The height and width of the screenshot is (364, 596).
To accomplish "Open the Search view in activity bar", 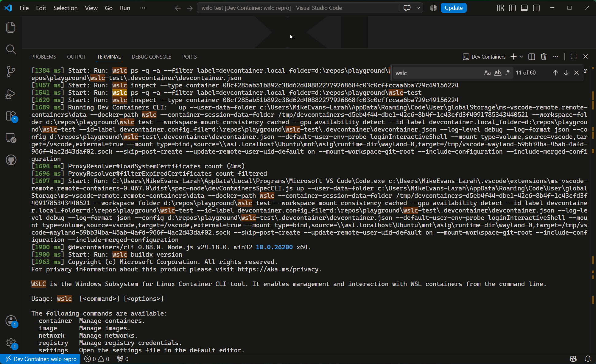I will (x=11, y=49).
